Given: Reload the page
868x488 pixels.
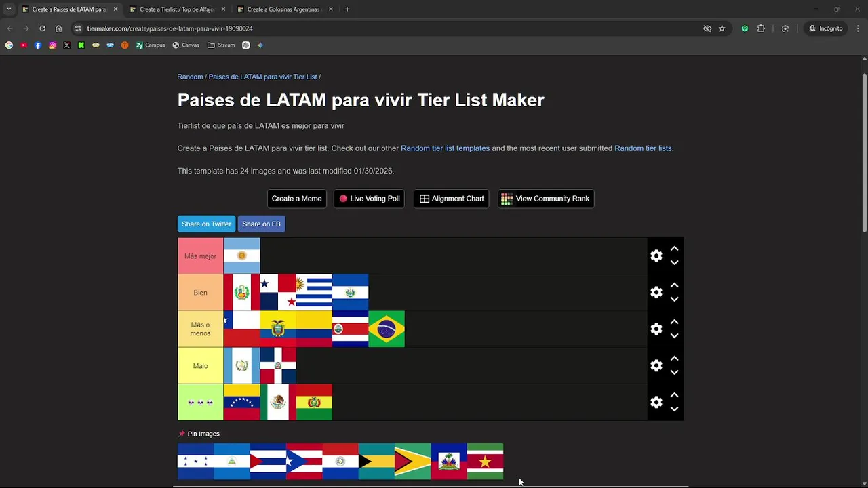Looking at the screenshot, I should [x=42, y=28].
